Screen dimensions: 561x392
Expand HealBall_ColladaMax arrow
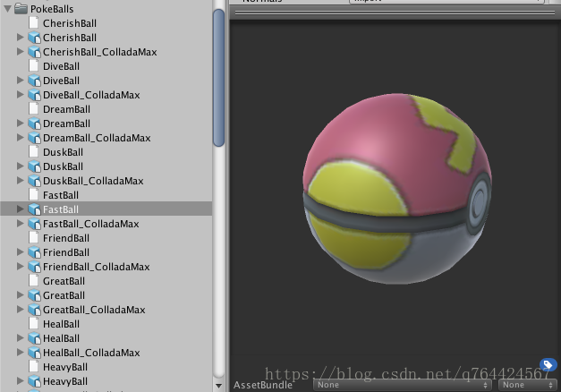point(21,352)
